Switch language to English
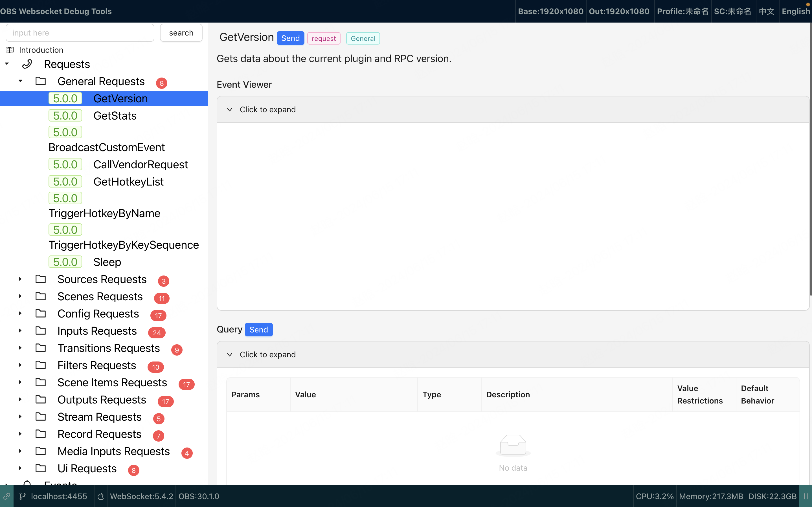The image size is (812, 507). (x=796, y=11)
